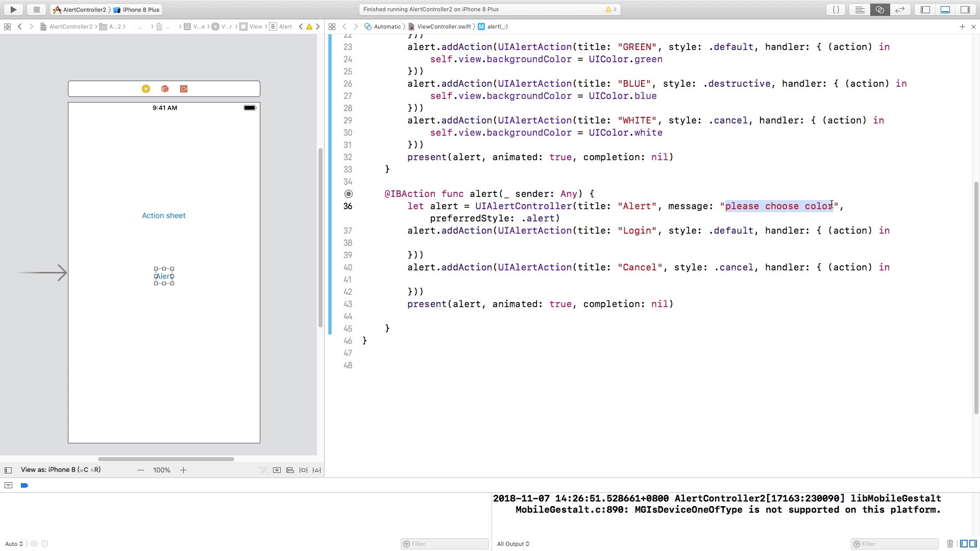This screenshot has height=551, width=980.
Task: Click the print description info icon
Action: [x=45, y=544]
